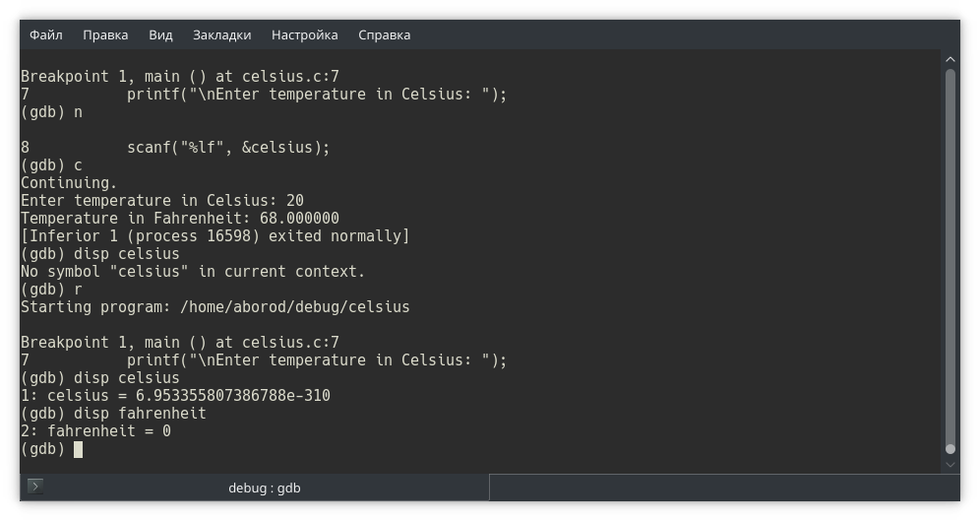Open the Справка menu
The image size is (980, 521).
point(384,34)
